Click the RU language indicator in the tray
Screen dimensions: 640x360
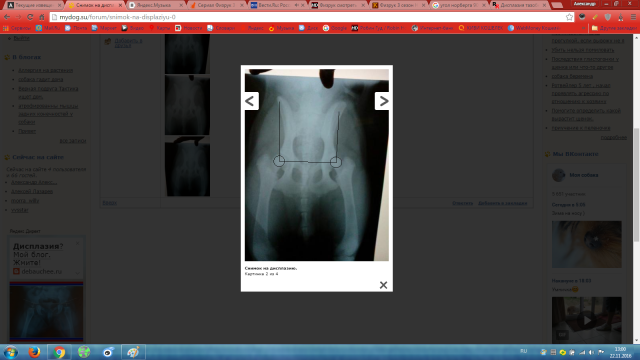point(524,351)
